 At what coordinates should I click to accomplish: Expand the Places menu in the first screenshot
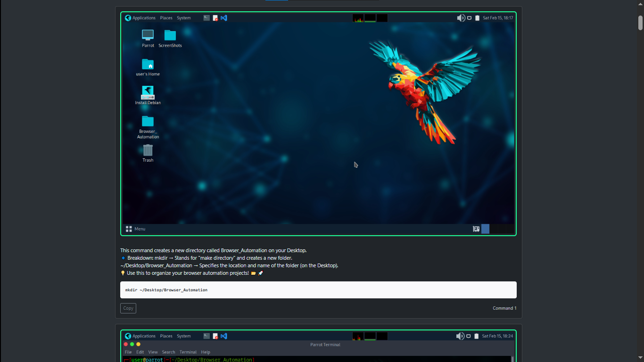pos(166,18)
